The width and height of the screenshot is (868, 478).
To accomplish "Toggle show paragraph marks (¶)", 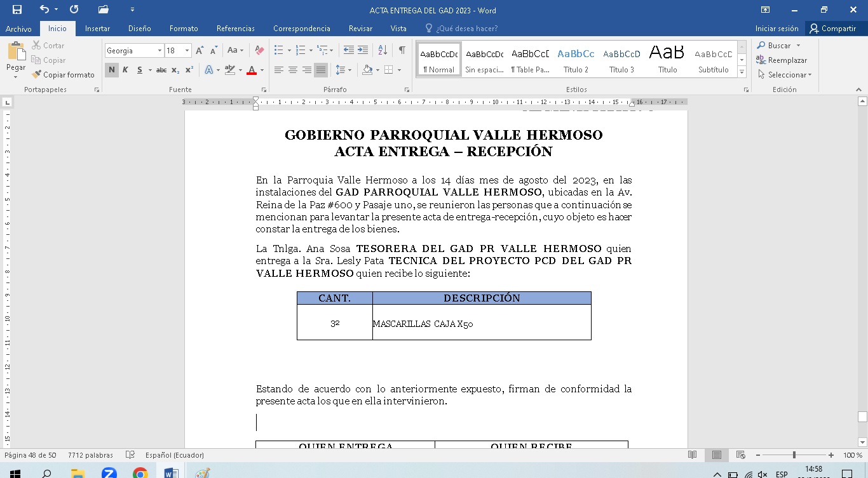I will (x=402, y=50).
